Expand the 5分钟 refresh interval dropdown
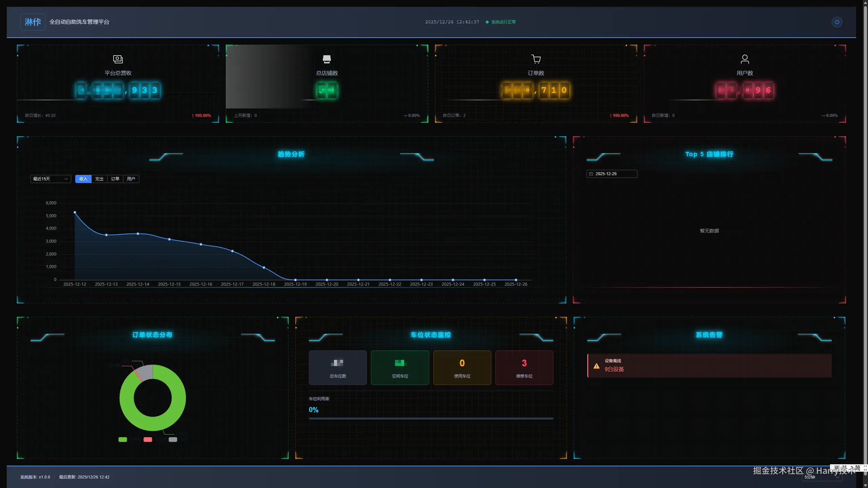This screenshot has height=488, width=868. click(x=821, y=477)
